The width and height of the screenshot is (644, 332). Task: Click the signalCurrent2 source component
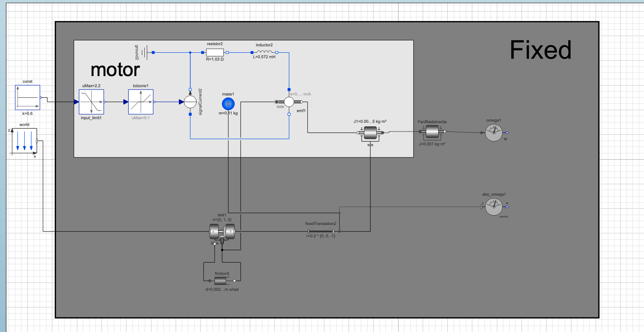pos(190,102)
